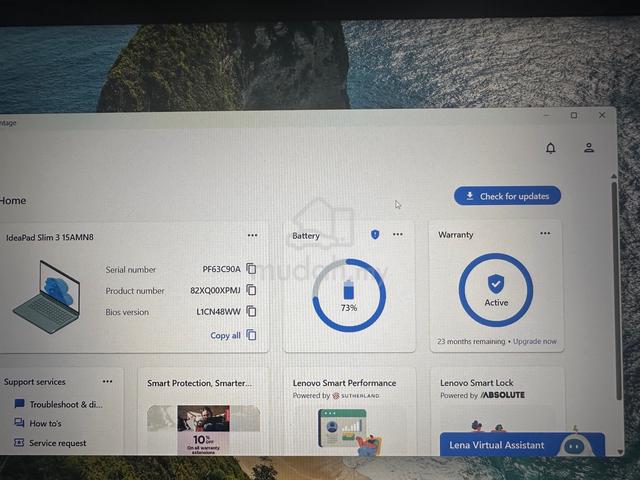
Task: Click the Troubleshoot chat bubble icon
Action: tap(19, 404)
